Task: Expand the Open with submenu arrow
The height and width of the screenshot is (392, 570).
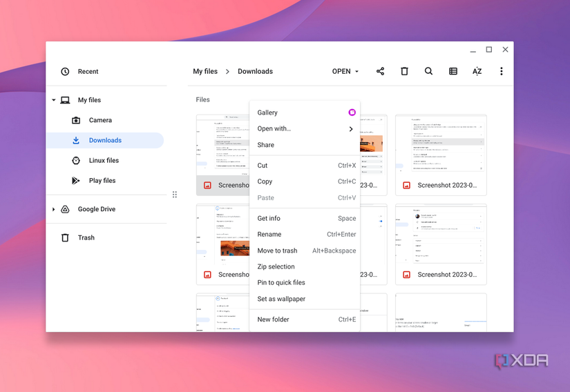Action: tap(351, 129)
